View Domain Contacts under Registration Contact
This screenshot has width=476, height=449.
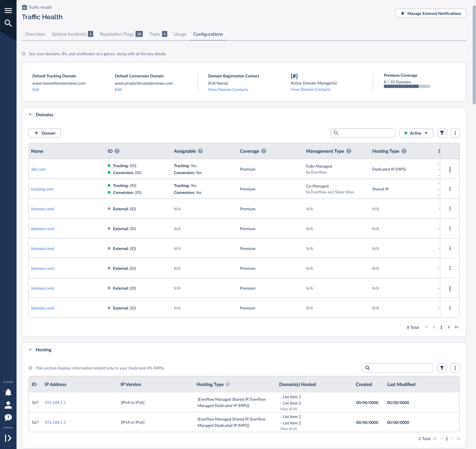pyautogui.click(x=228, y=90)
